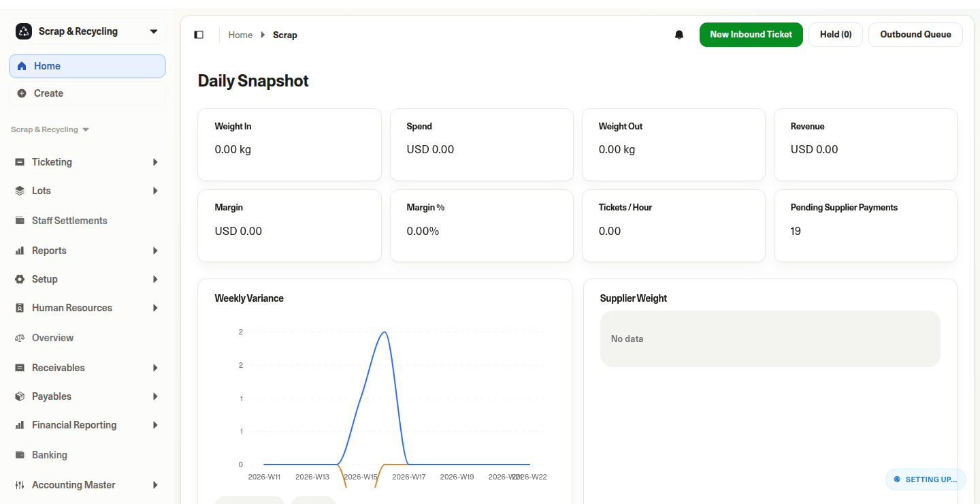Open the Outbound Queue
Image resolution: width=980 pixels, height=504 pixels.
point(915,35)
